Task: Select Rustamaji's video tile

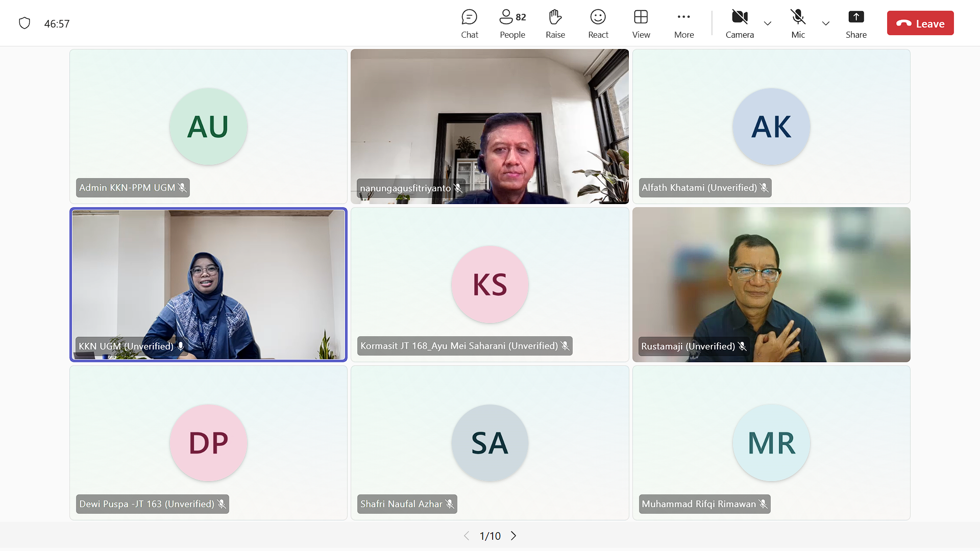Action: point(771,284)
